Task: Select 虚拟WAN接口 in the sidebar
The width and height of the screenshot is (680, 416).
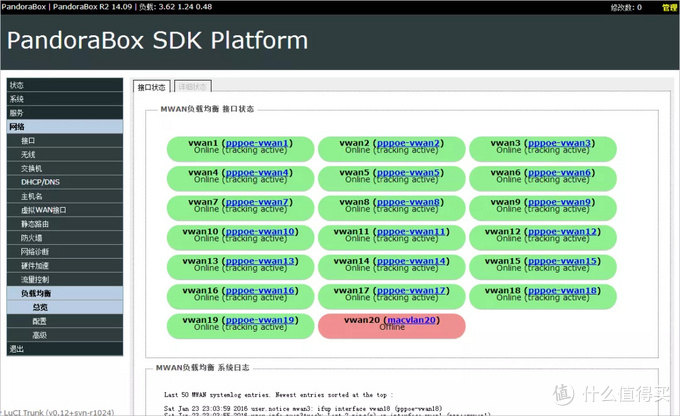Action: 43,210
